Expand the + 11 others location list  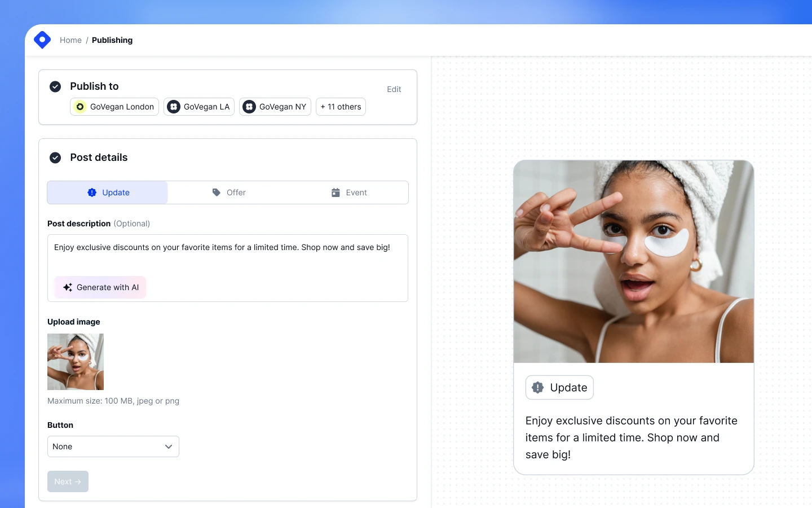pos(341,107)
